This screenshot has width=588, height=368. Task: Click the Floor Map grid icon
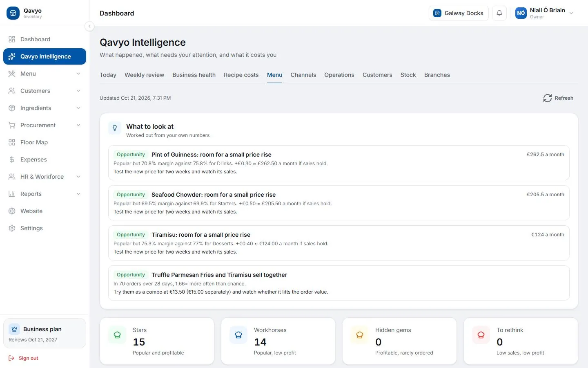[x=12, y=142]
